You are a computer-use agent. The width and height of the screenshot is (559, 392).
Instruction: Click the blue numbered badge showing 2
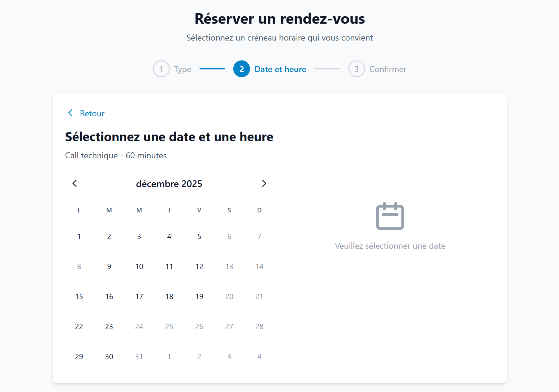click(x=241, y=69)
